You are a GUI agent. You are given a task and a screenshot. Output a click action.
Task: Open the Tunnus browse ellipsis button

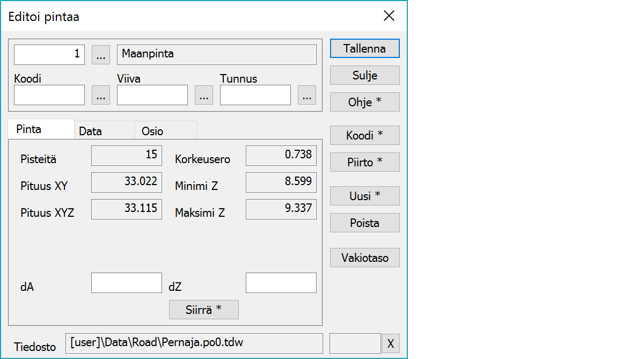pyautogui.click(x=307, y=96)
